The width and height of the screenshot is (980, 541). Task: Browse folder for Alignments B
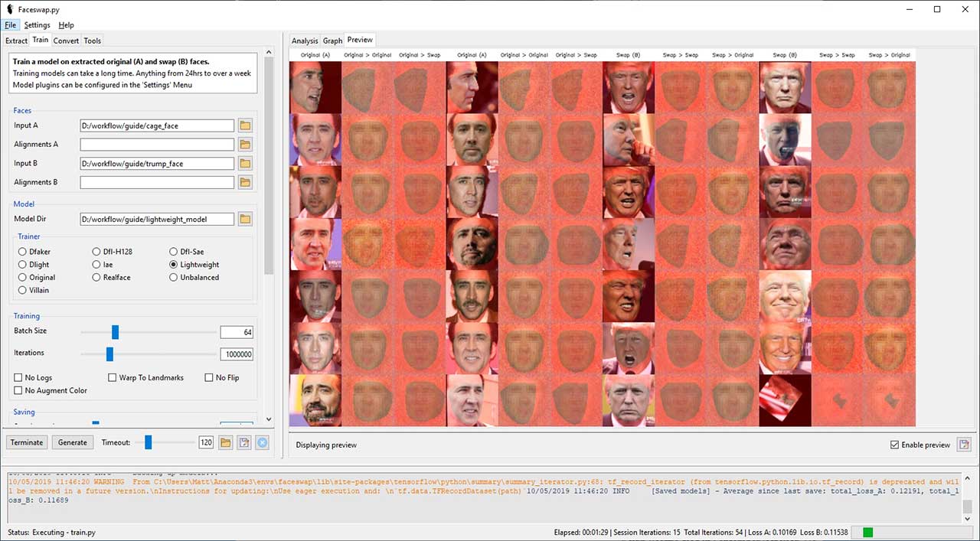[x=245, y=182]
